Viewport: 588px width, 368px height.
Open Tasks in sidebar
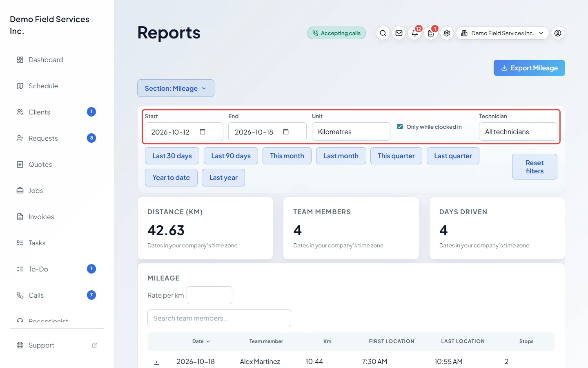57,243
